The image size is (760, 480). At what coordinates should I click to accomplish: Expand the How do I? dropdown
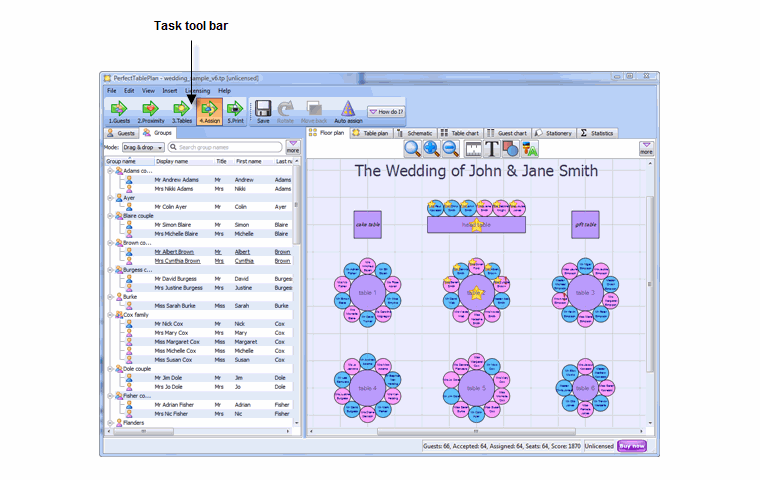tap(386, 112)
